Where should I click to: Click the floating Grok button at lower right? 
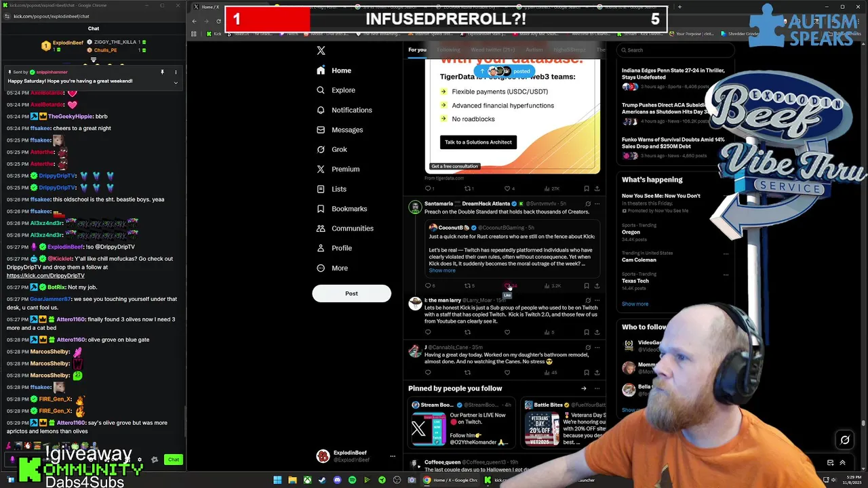pos(845,440)
